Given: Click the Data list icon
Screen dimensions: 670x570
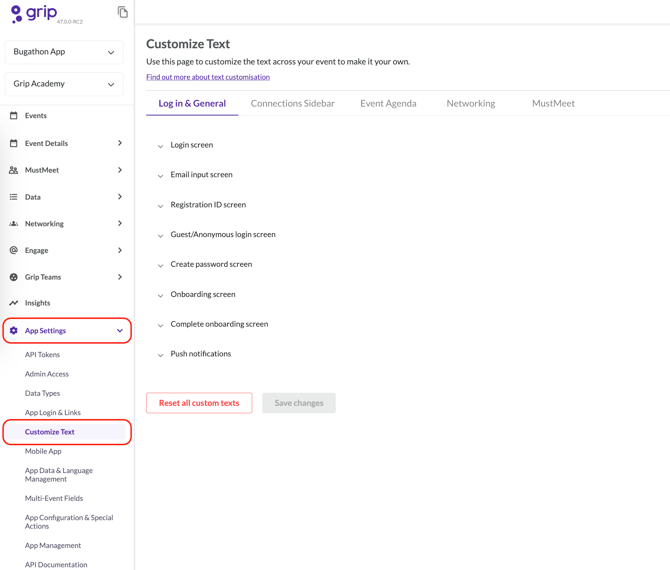Looking at the screenshot, I should [14, 197].
